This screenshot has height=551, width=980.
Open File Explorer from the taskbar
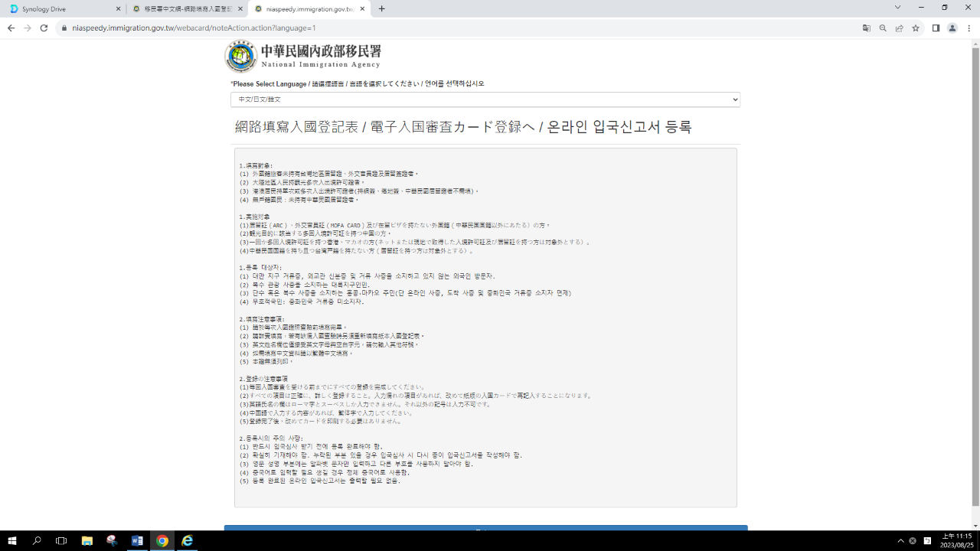87,541
